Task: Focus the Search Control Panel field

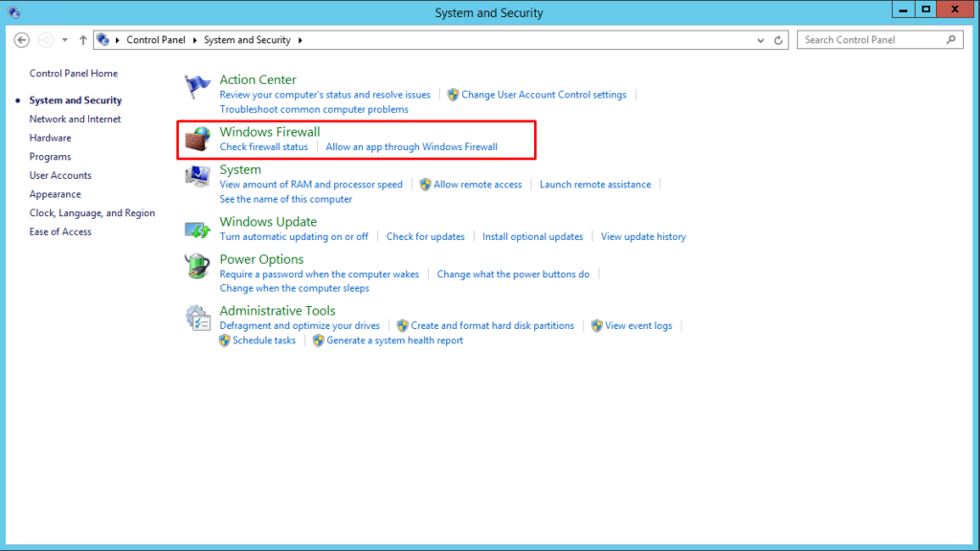Action: click(880, 40)
